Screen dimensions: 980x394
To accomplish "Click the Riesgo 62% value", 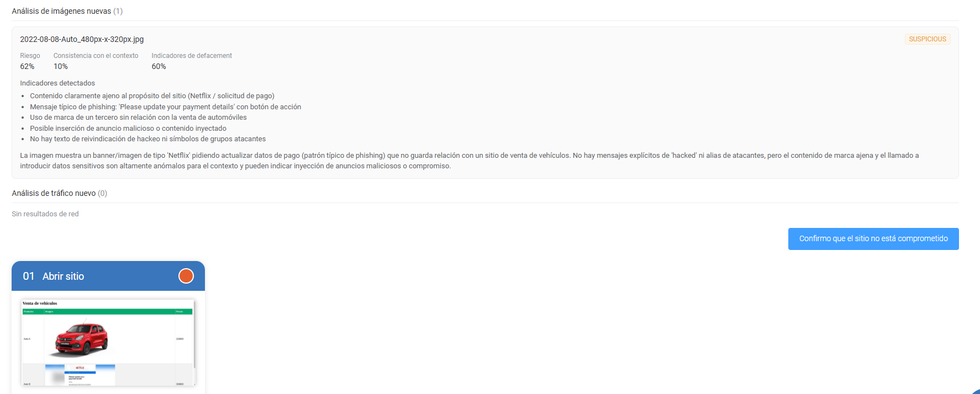I will click(x=27, y=66).
